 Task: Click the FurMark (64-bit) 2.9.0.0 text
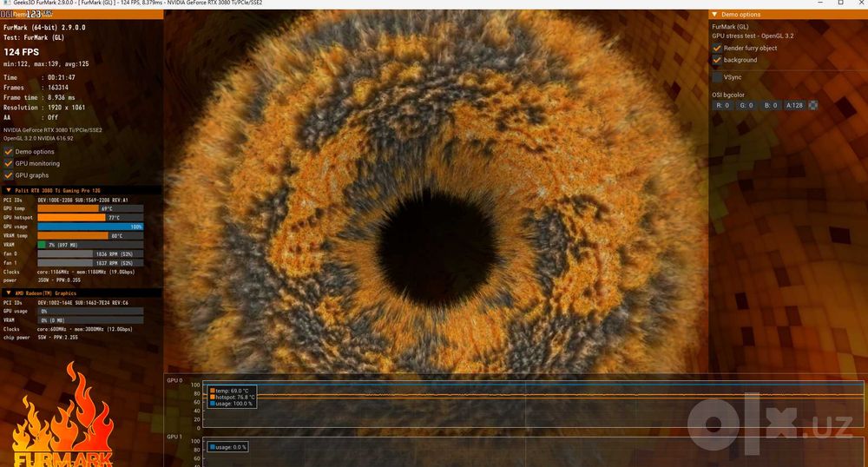[x=44, y=27]
